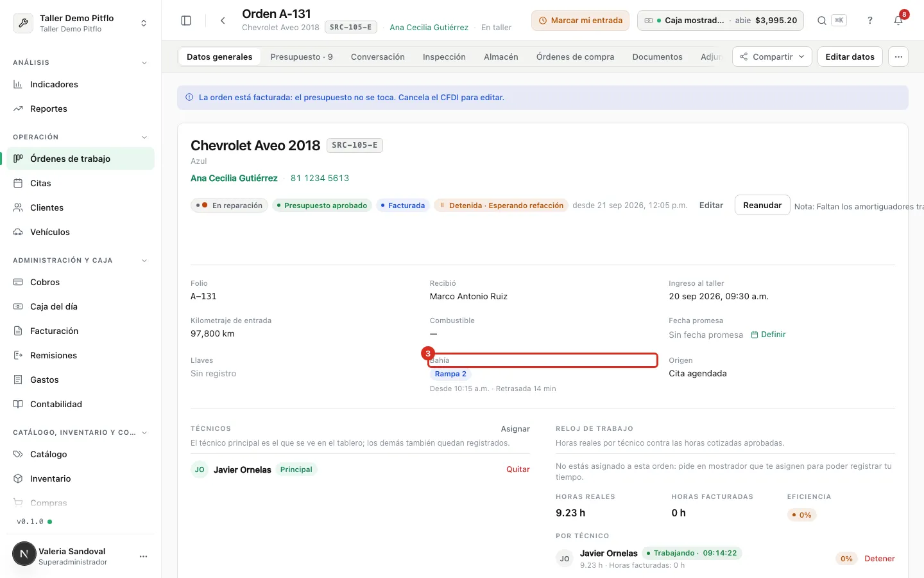Toggle the sidebar panel icon

[x=186, y=21]
